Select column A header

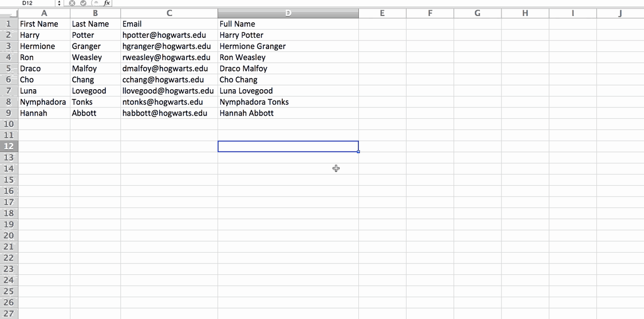[44, 14]
